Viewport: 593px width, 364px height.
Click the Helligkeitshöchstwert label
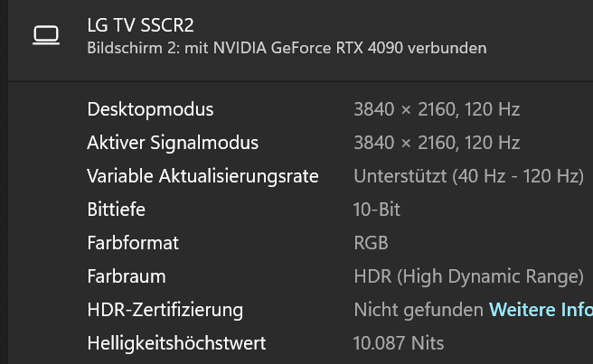176,343
